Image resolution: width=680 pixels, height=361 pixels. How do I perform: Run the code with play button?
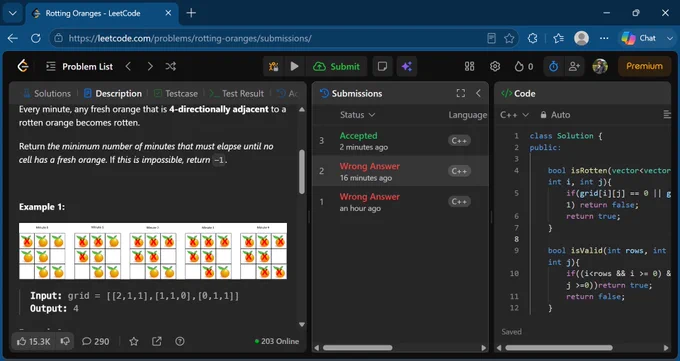click(294, 66)
